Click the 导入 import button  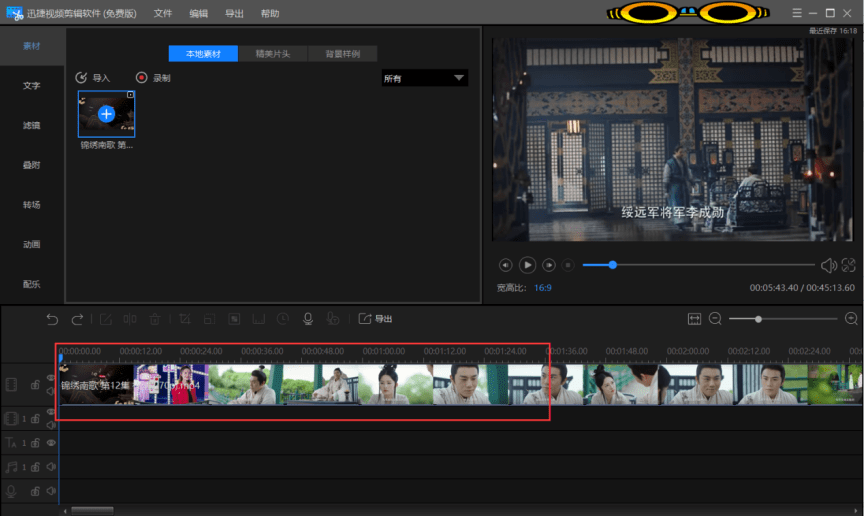point(93,78)
